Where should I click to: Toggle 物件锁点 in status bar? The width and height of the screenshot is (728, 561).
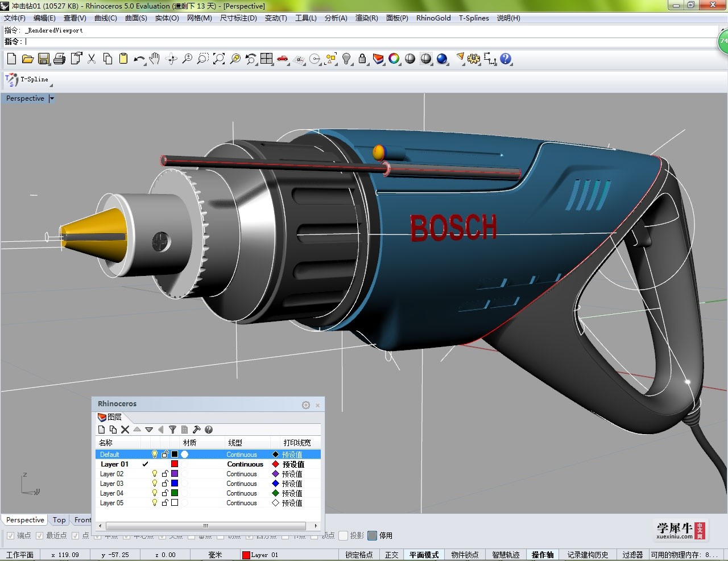pyautogui.click(x=465, y=555)
